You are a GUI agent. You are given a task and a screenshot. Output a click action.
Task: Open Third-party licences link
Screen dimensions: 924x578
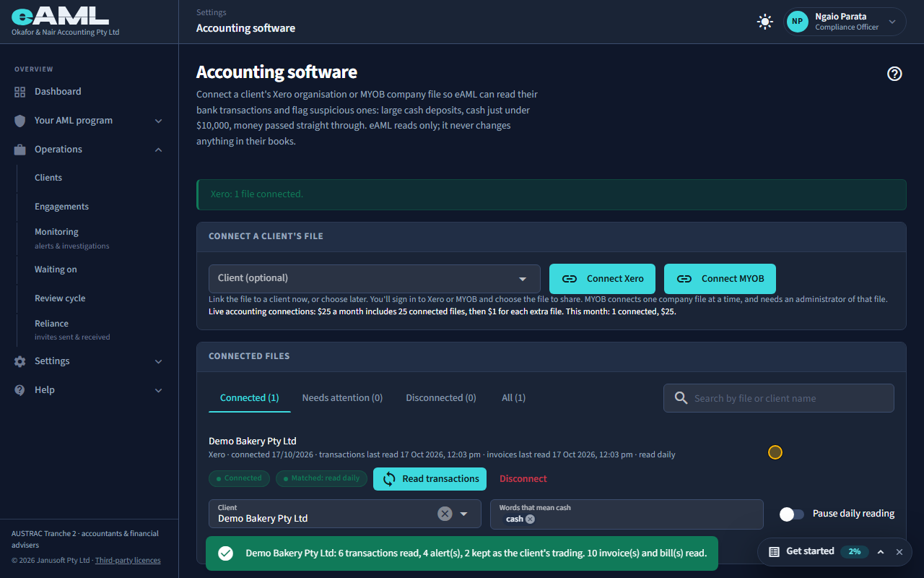(128, 560)
